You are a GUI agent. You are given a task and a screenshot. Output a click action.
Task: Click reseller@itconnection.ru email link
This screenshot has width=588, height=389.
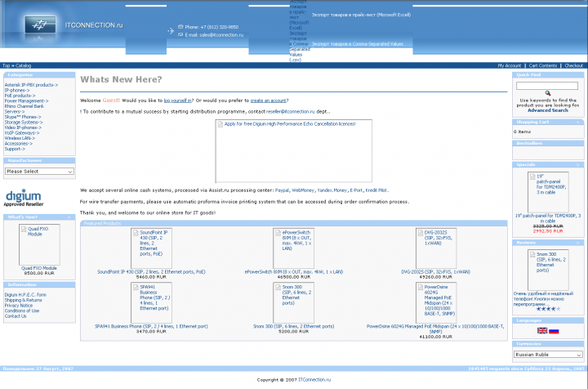point(290,112)
